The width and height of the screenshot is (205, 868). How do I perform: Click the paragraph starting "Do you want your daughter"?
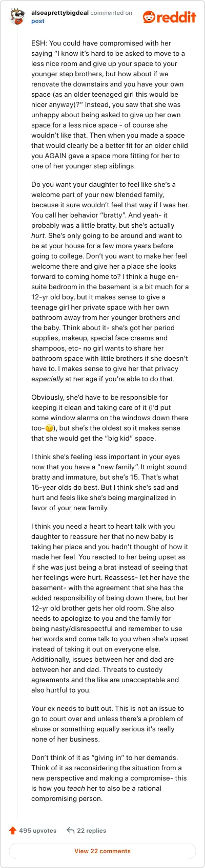tap(110, 281)
